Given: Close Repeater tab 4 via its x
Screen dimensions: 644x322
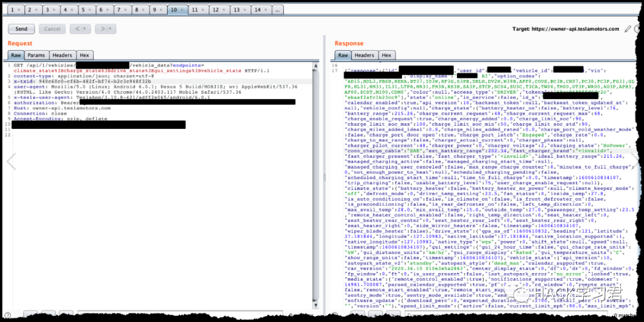Looking at the screenshot, I should (x=72, y=10).
